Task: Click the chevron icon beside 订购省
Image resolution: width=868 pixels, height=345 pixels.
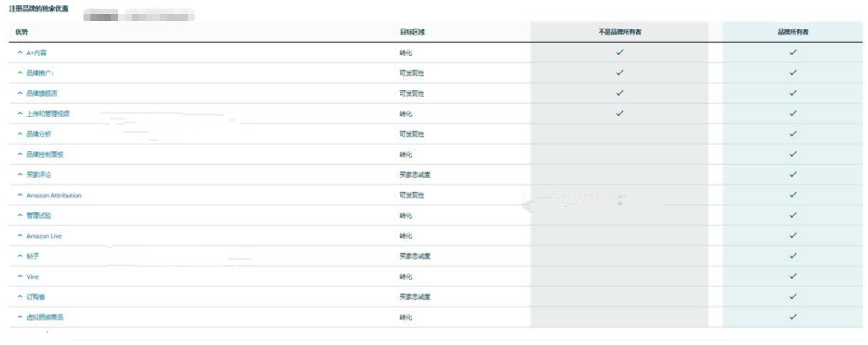Action: click(20, 296)
